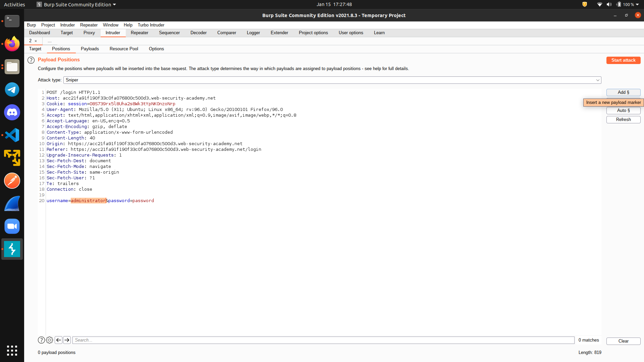Screen dimensions: 644x362
Task: Click Auto § button
Action: pyautogui.click(x=623, y=111)
